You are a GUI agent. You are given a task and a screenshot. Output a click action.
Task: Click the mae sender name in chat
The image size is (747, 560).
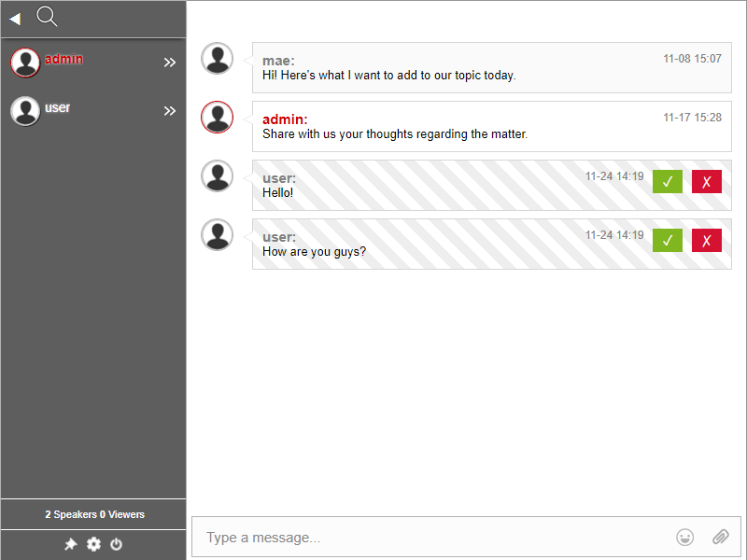(x=278, y=61)
